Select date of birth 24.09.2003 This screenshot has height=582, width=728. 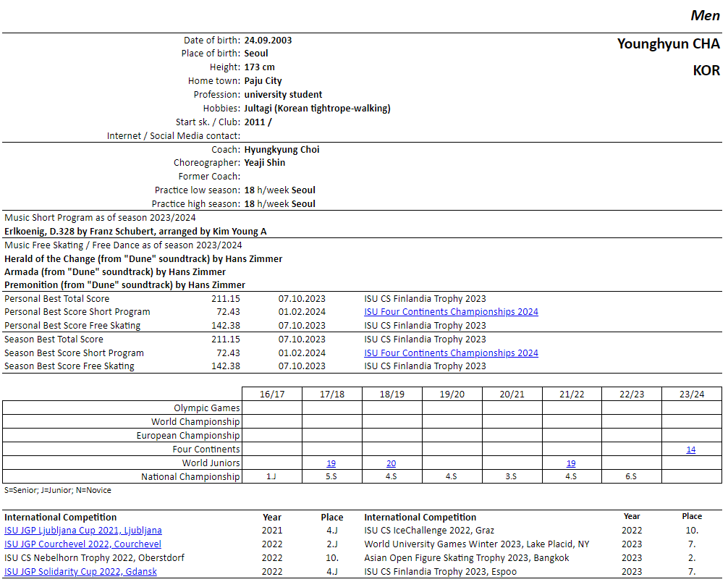(x=268, y=41)
